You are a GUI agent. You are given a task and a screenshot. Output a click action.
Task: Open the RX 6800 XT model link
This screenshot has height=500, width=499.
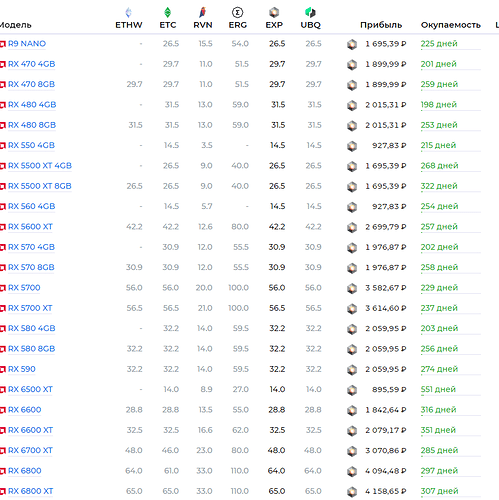[x=31, y=491]
